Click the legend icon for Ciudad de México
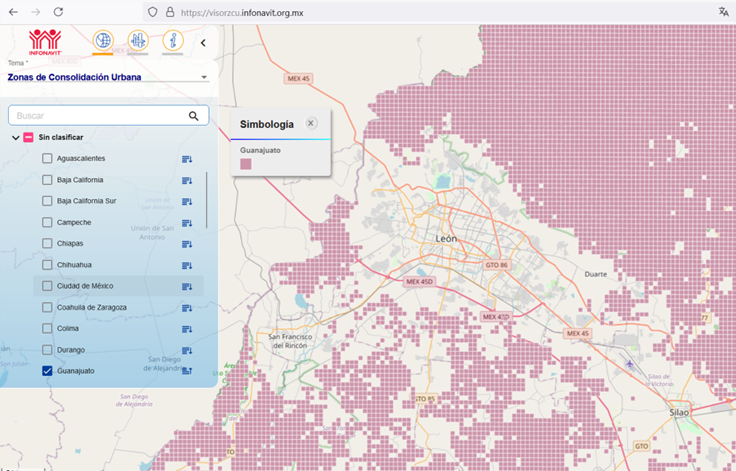 tap(187, 286)
